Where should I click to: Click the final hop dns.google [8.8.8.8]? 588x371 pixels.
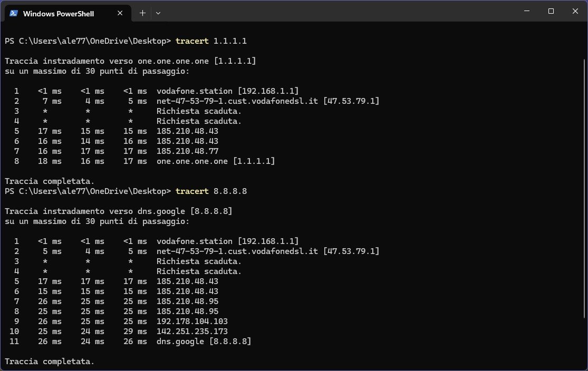click(204, 341)
